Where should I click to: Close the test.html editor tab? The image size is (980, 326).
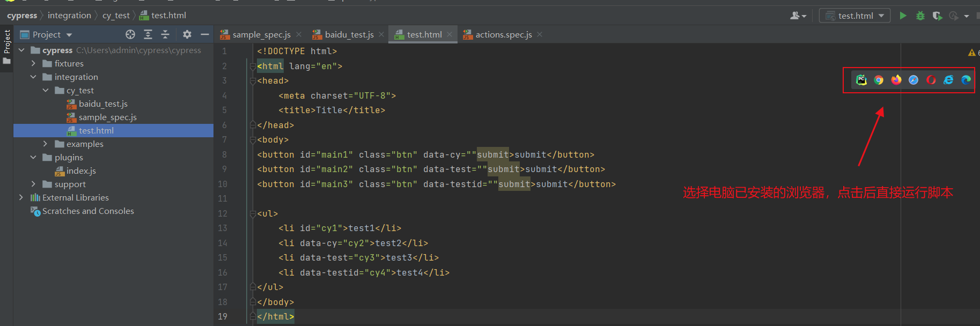pyautogui.click(x=450, y=34)
